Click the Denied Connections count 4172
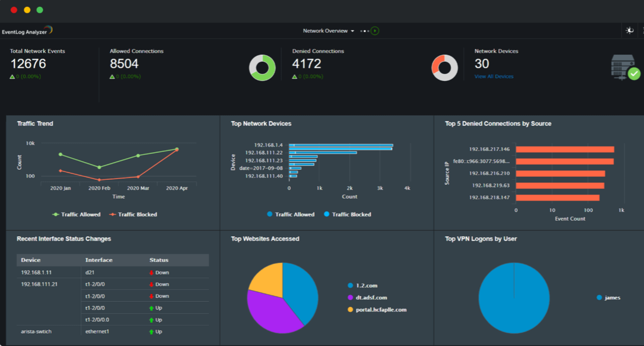This screenshot has height=346, width=644. [306, 64]
